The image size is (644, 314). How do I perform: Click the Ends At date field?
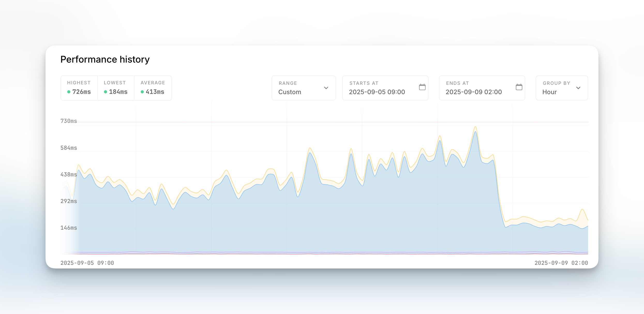coord(474,92)
